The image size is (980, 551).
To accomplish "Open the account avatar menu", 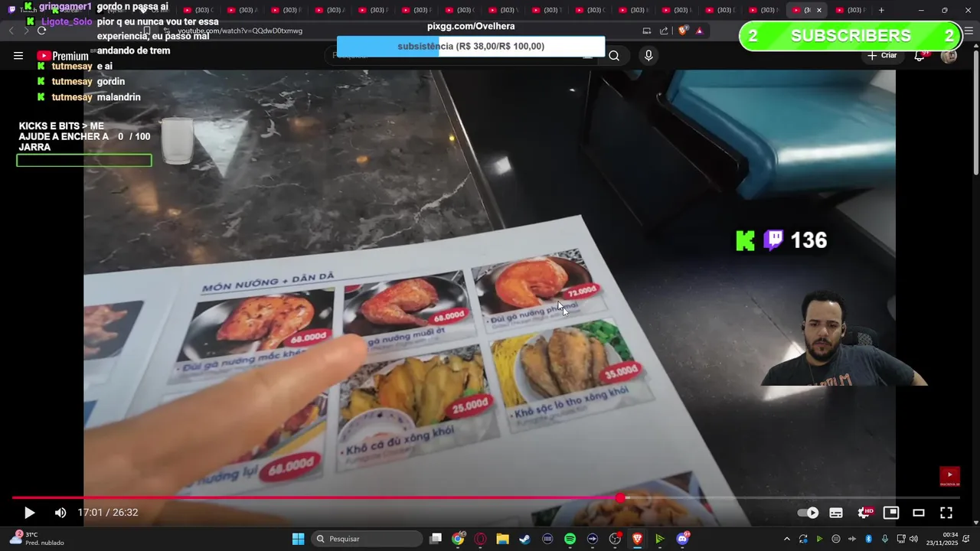I will click(x=949, y=55).
